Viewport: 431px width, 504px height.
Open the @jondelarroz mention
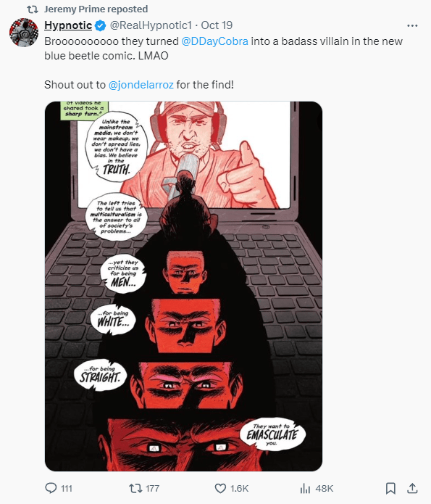pyautogui.click(x=141, y=85)
